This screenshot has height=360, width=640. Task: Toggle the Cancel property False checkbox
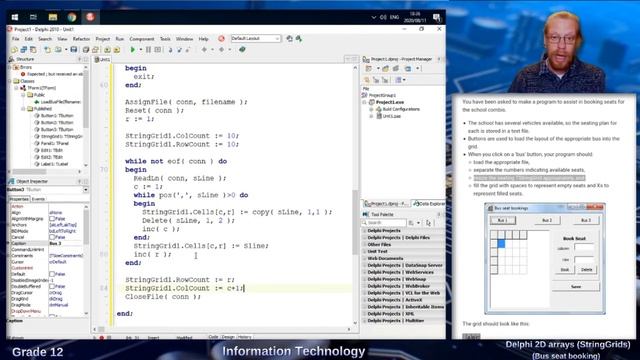coord(52,237)
